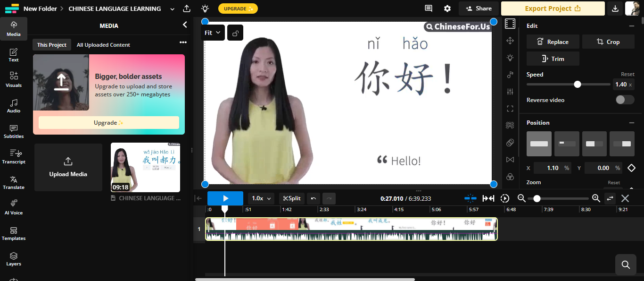
Task: Click the comments icon in the top bar
Action: pos(428,8)
